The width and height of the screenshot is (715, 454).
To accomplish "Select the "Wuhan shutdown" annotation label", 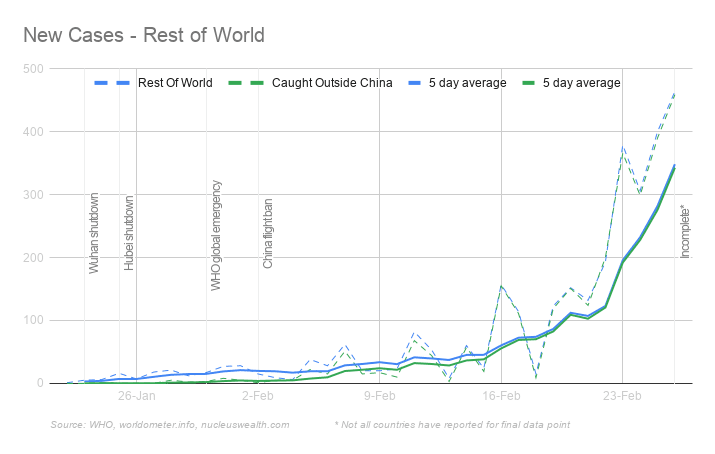I will tap(94, 233).
